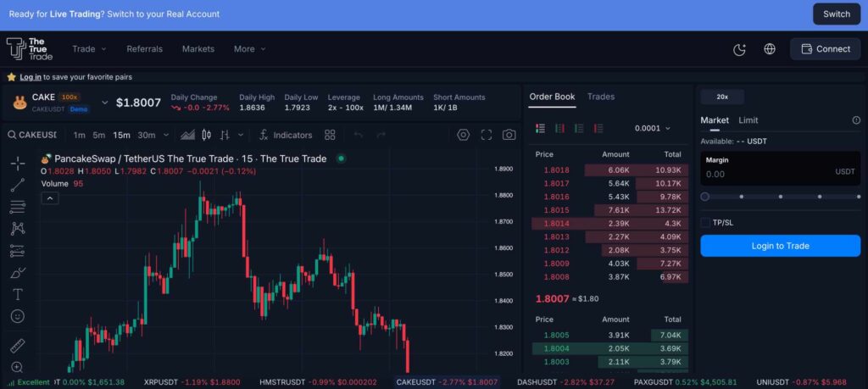Expand the Trade navigation menu
868x389 pixels.
(89, 48)
